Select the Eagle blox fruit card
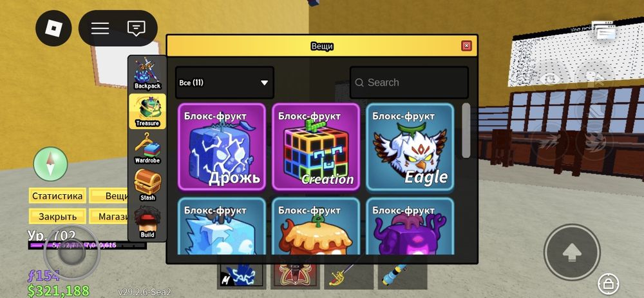 point(410,146)
